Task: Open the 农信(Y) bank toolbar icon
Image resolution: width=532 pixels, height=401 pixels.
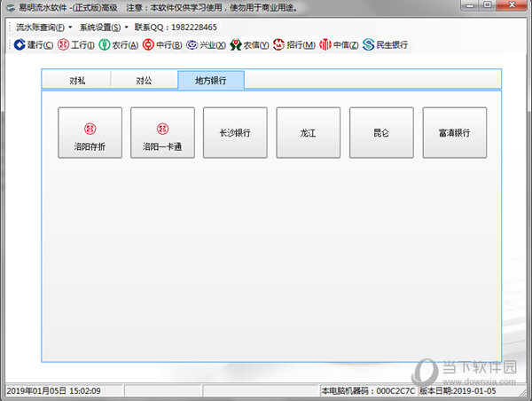Action: [x=249, y=45]
